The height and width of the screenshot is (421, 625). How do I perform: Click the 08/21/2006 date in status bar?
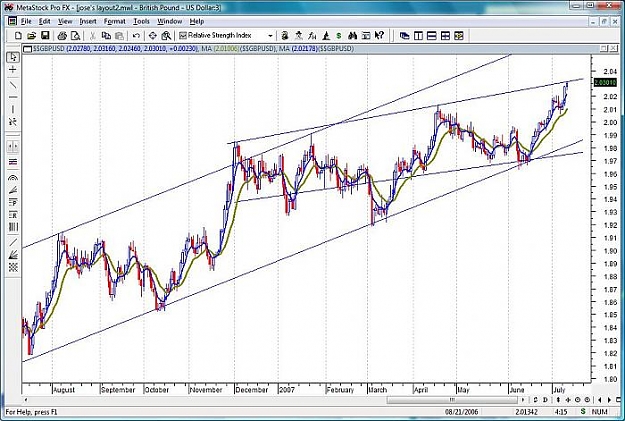coord(462,412)
